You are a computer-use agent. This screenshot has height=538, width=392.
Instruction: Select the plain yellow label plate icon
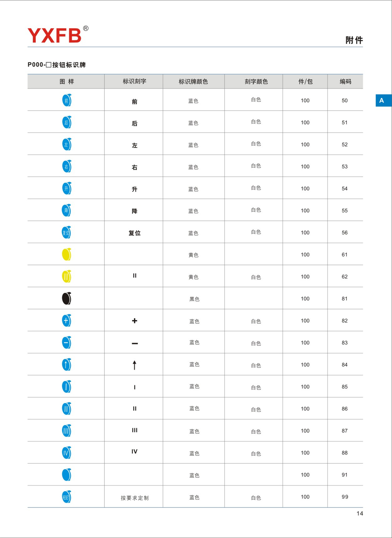coord(66,254)
